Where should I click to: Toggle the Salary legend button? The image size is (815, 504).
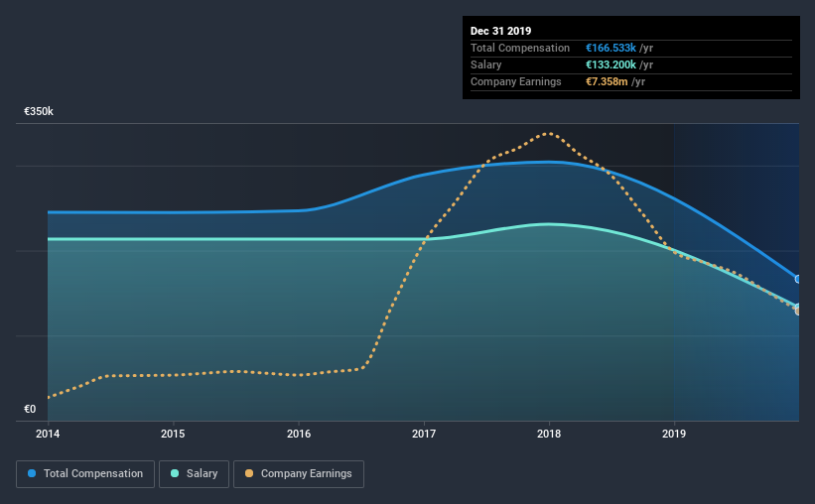point(194,474)
